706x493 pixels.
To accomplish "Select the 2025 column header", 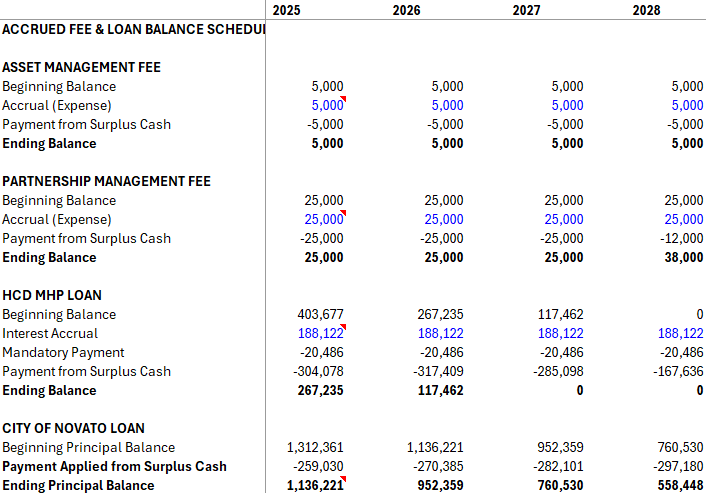I will 286,10.
